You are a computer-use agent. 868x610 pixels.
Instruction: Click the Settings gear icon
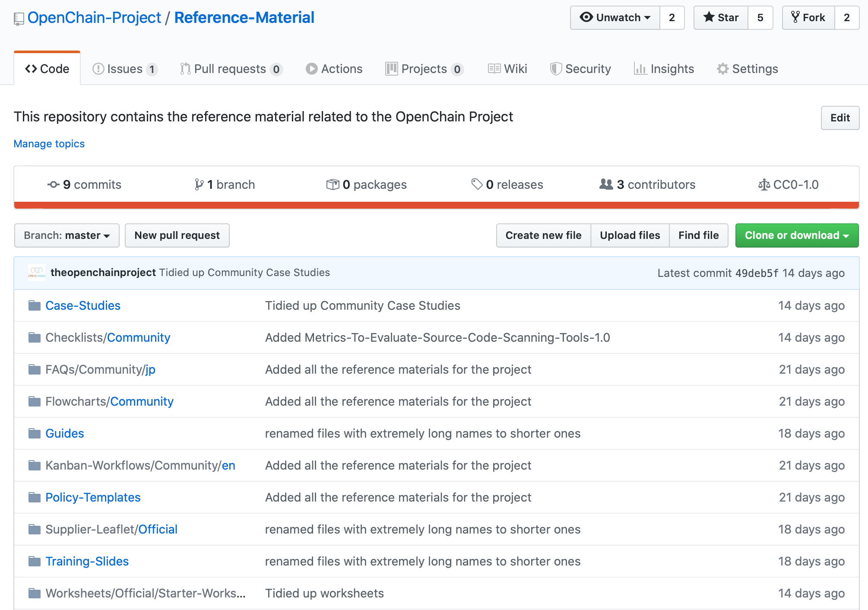pos(722,69)
